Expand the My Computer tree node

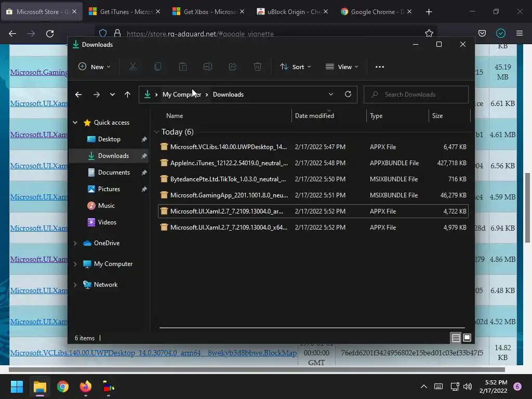click(75, 264)
